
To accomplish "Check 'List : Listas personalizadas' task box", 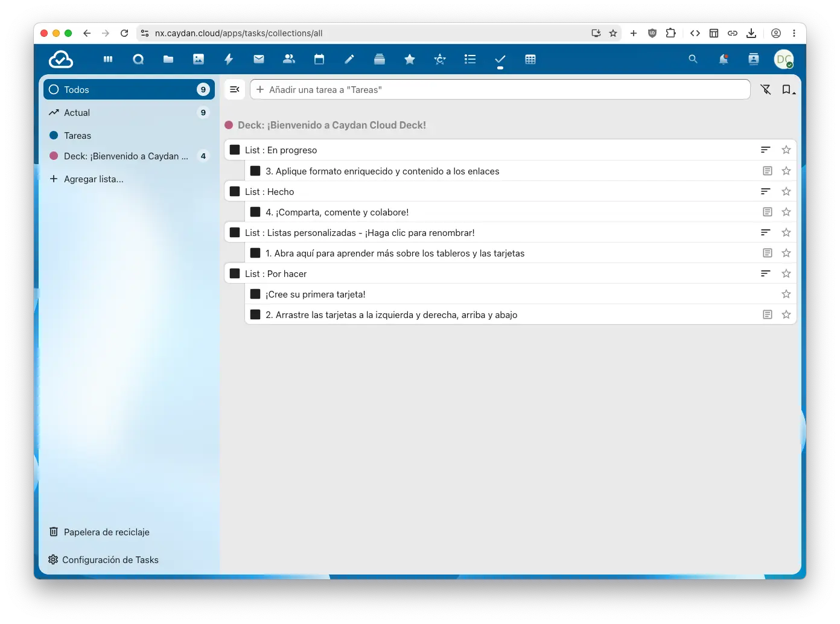I will 235,232.
